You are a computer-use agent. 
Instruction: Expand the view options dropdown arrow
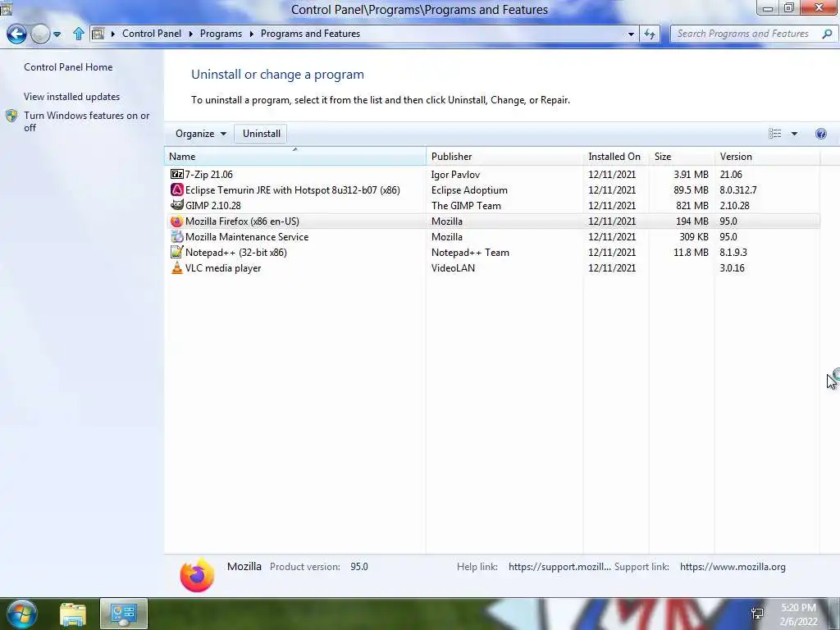point(794,134)
